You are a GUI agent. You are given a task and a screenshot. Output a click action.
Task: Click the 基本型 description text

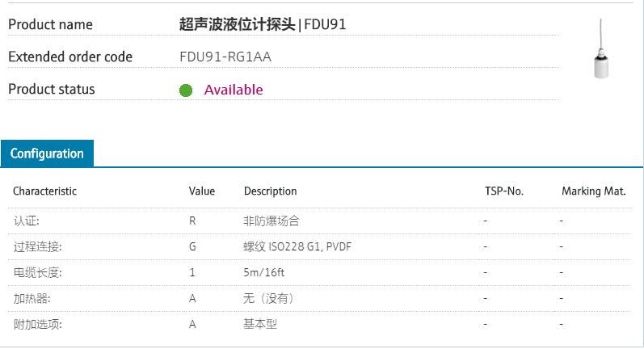[260, 324]
